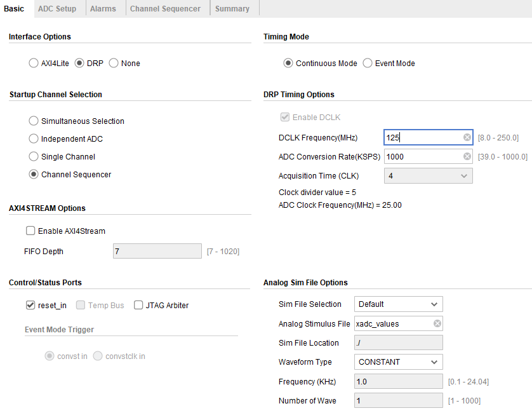Clear the DCLK Frequency field with its X icon
The height and width of the screenshot is (413, 532).
tap(467, 137)
